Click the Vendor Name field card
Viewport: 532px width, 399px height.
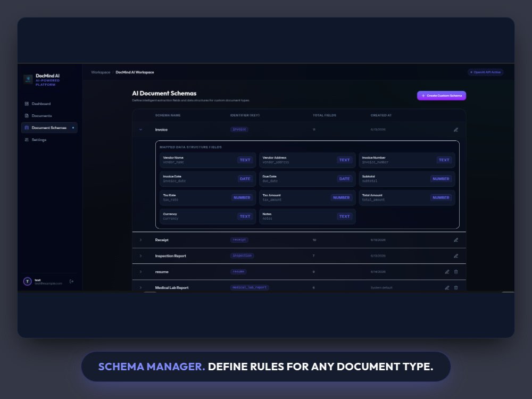click(x=207, y=160)
